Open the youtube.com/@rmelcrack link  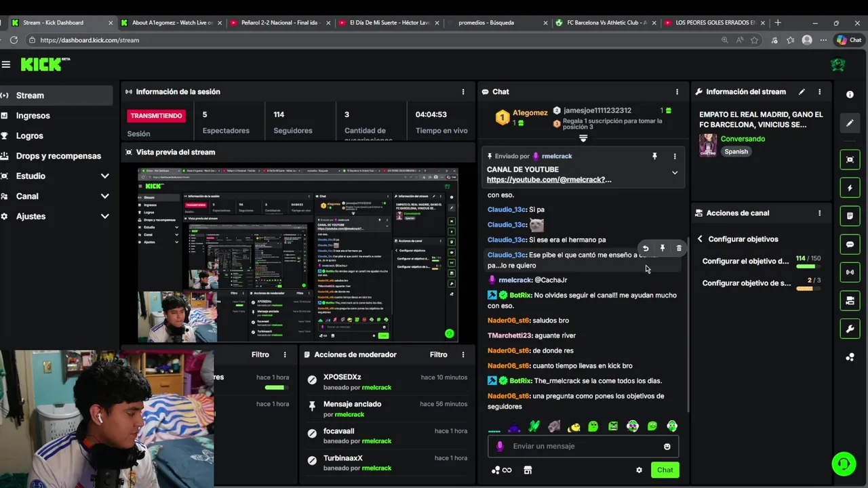tap(549, 180)
